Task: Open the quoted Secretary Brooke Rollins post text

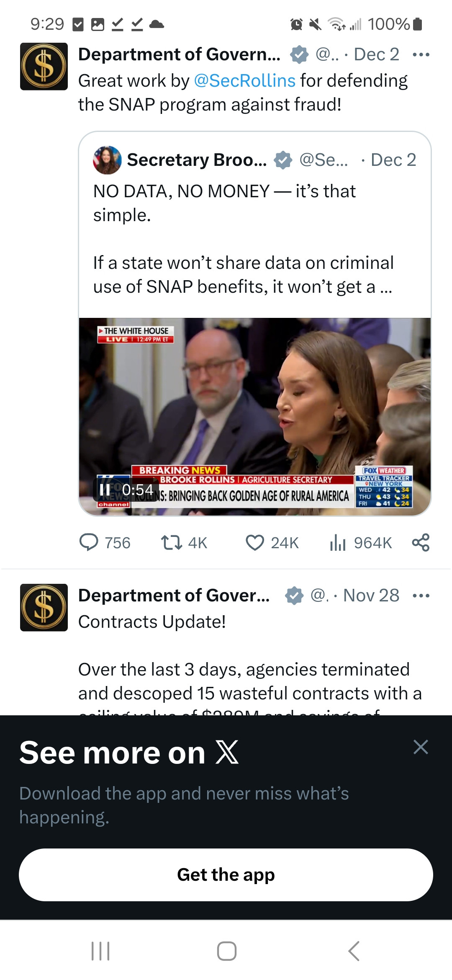Action: click(243, 239)
